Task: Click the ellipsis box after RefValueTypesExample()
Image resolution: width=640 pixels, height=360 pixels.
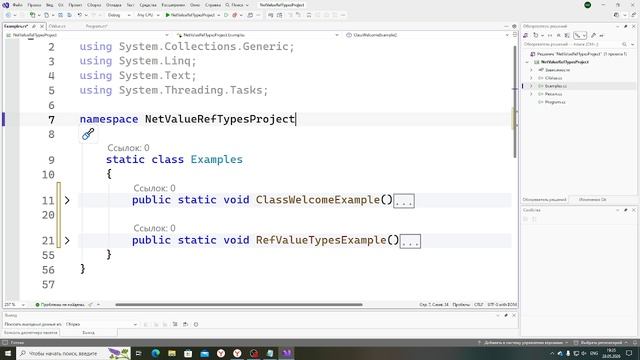Action: [x=410, y=241]
